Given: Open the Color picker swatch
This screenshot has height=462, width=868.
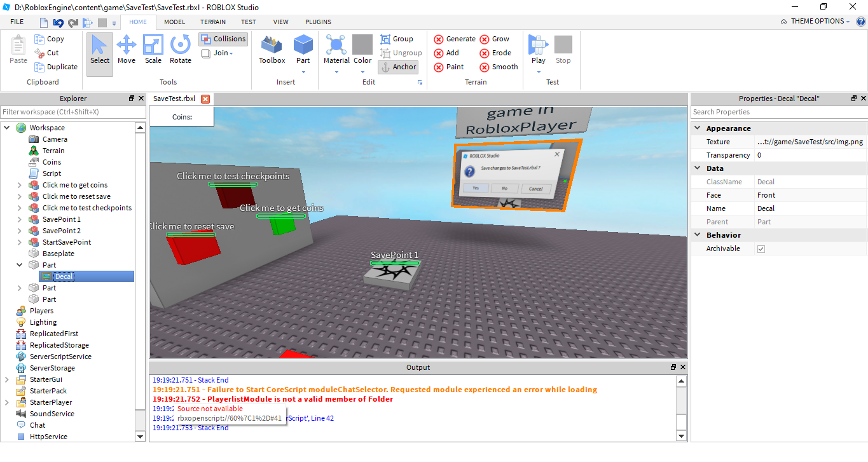Looking at the screenshot, I should pyautogui.click(x=362, y=44).
